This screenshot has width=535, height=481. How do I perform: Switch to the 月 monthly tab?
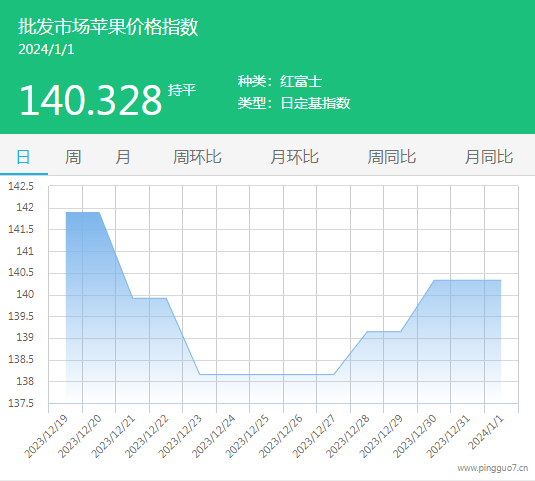pyautogui.click(x=122, y=157)
